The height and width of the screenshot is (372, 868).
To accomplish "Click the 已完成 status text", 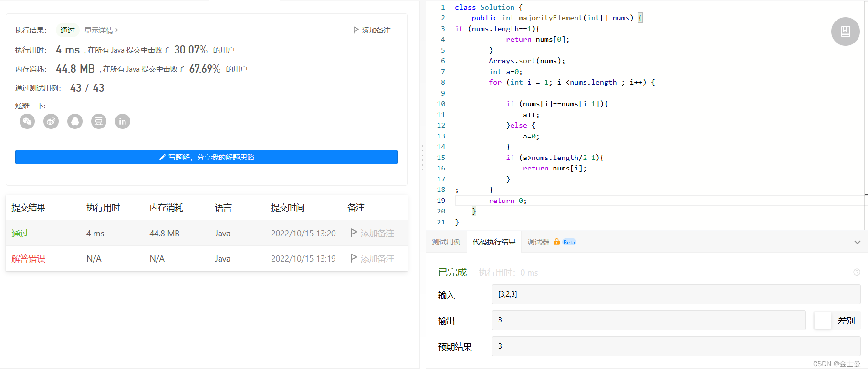I will (452, 272).
